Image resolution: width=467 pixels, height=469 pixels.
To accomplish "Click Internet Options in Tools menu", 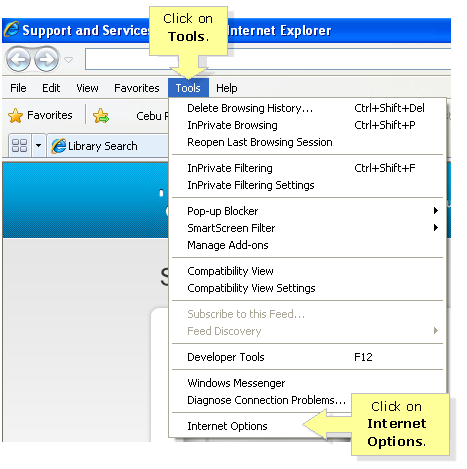I will [227, 426].
